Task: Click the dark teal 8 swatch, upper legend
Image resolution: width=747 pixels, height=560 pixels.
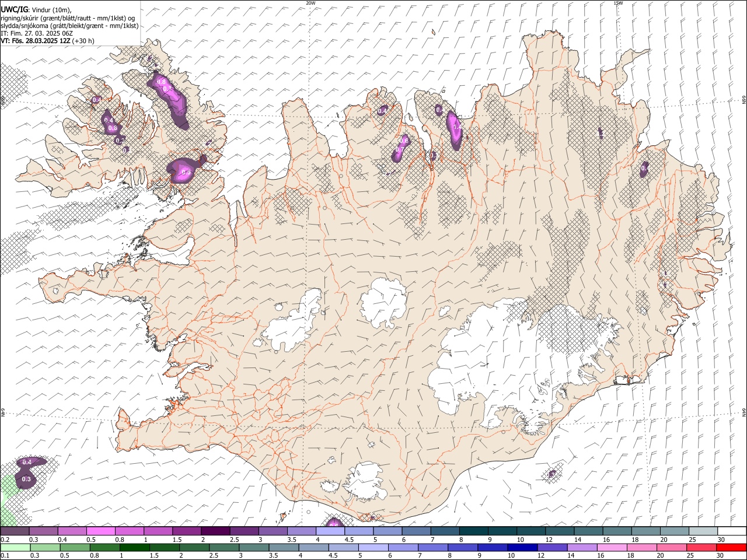Action: pyautogui.click(x=473, y=531)
